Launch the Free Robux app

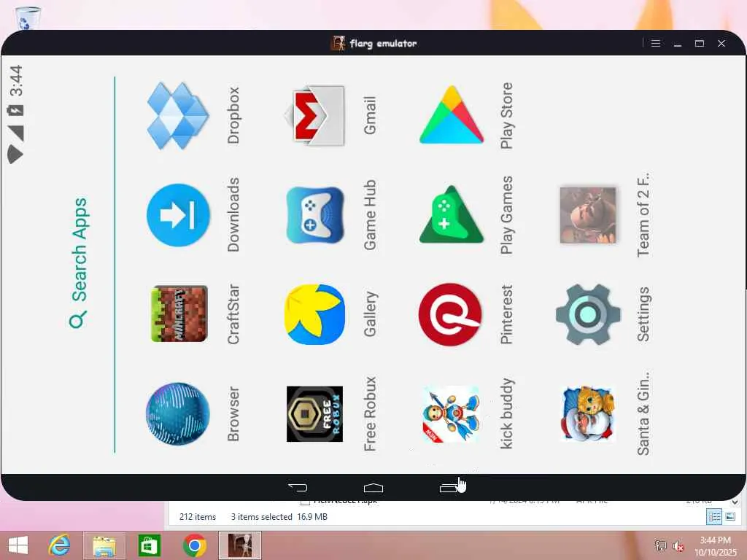click(315, 414)
